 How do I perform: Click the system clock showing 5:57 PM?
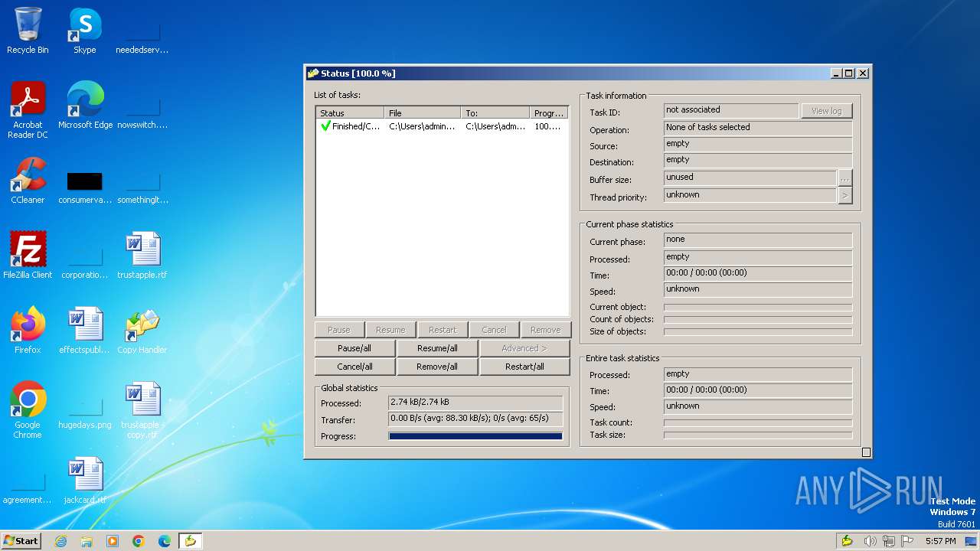[940, 541]
